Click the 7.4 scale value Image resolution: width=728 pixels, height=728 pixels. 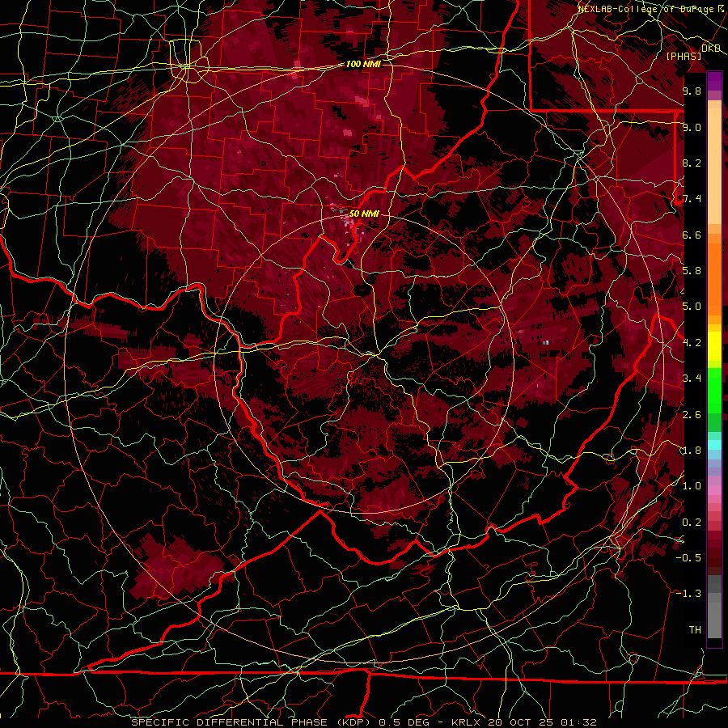[692, 199]
